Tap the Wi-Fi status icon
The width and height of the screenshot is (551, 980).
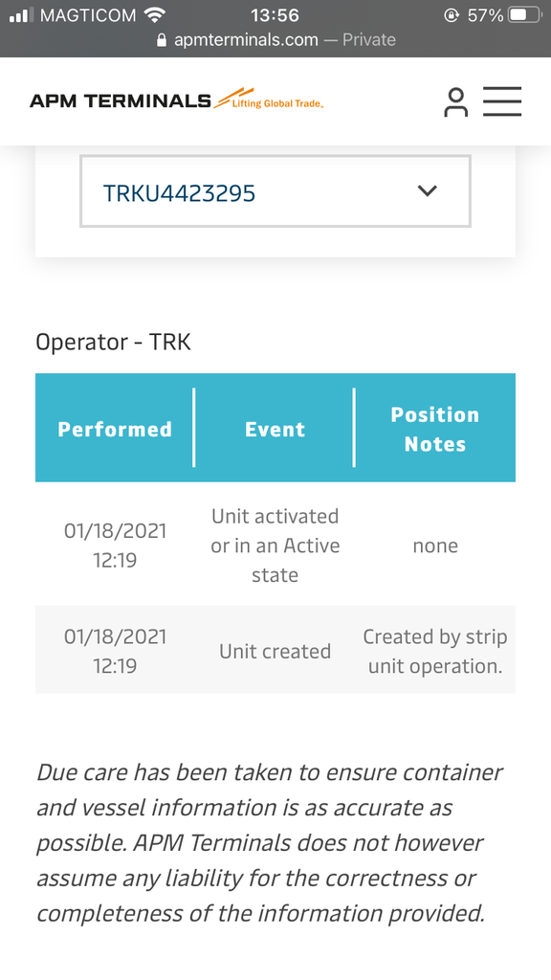154,15
